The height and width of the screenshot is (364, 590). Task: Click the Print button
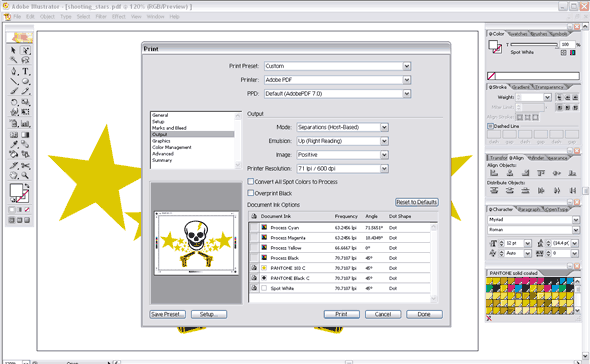pyautogui.click(x=342, y=314)
